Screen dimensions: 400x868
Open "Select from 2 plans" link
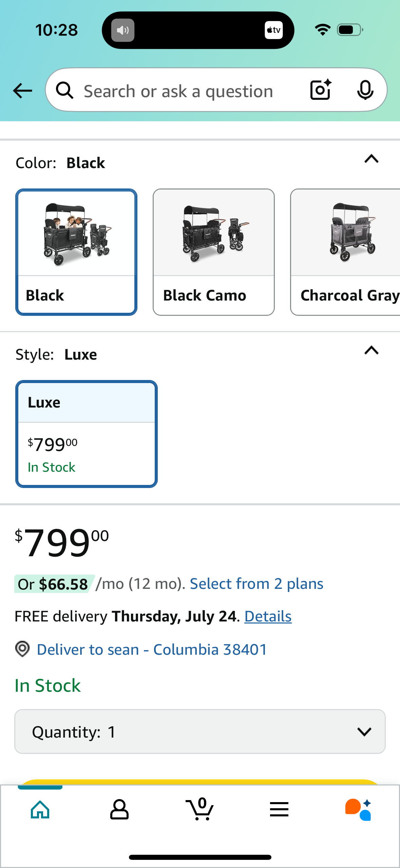[x=256, y=584]
